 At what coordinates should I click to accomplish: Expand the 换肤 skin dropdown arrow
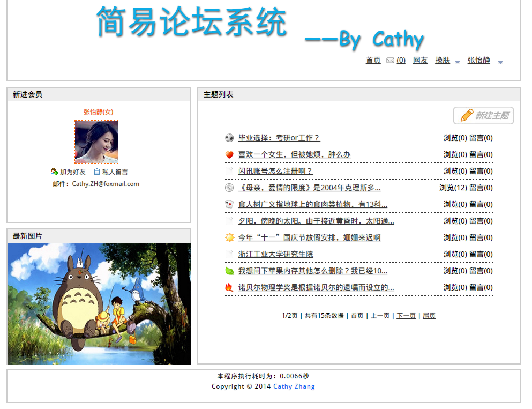click(x=458, y=62)
